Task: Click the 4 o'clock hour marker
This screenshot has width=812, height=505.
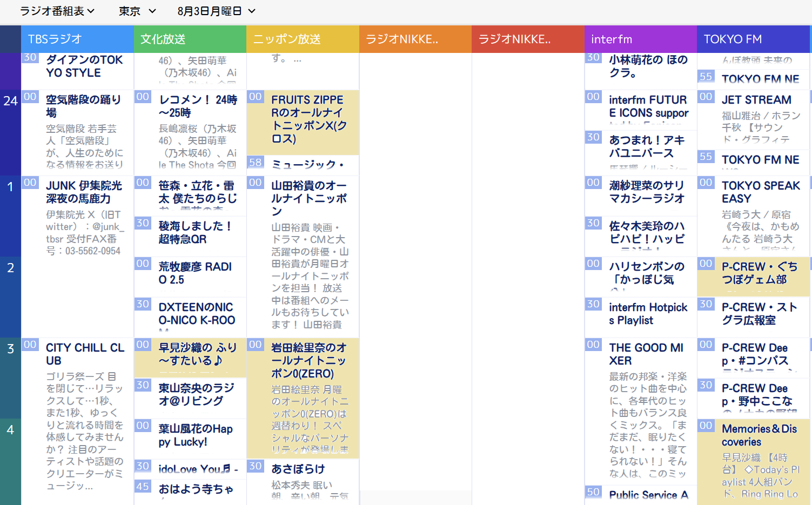Action: click(10, 430)
